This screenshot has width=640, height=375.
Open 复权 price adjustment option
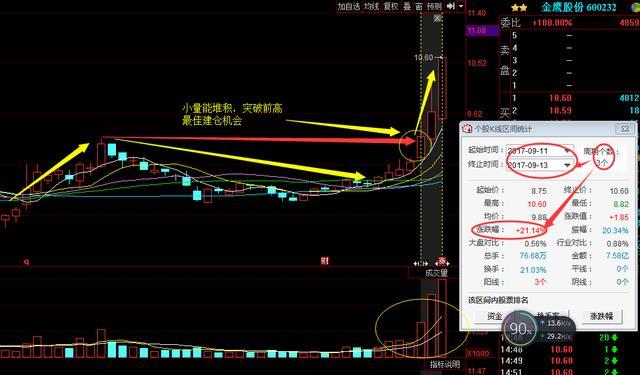(391, 6)
